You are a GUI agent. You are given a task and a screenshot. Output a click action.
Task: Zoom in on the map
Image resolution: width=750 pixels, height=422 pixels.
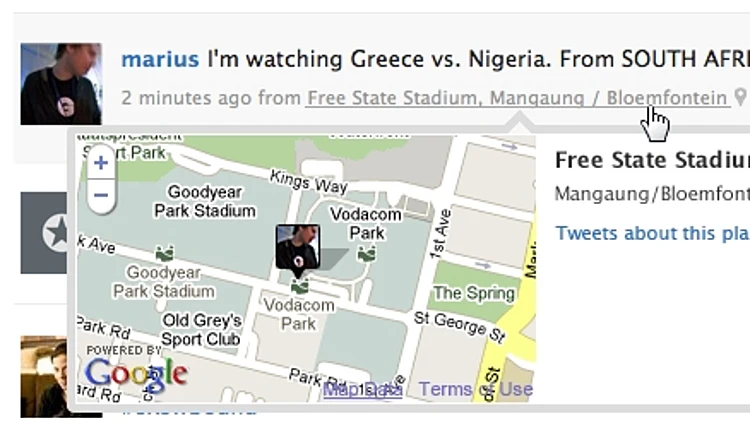click(100, 163)
